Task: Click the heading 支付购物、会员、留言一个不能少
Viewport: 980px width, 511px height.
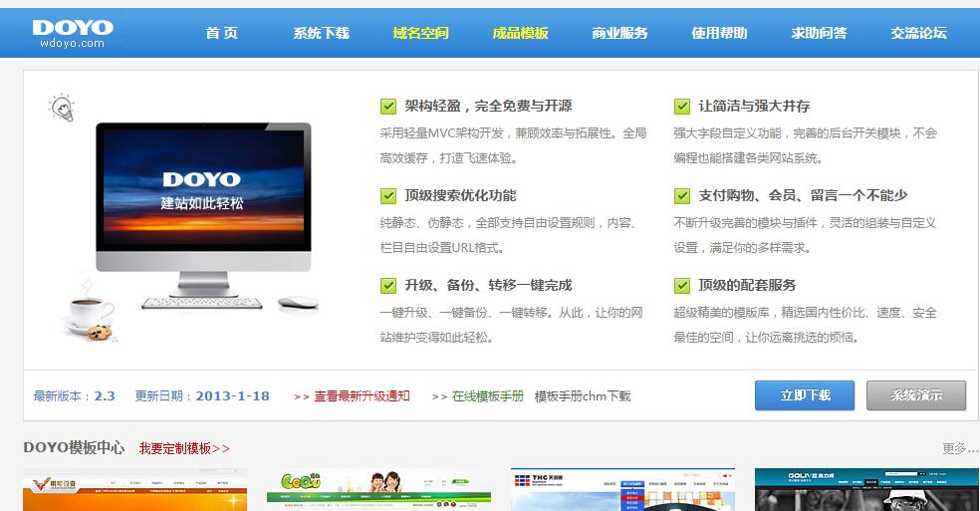Action: 803,195
